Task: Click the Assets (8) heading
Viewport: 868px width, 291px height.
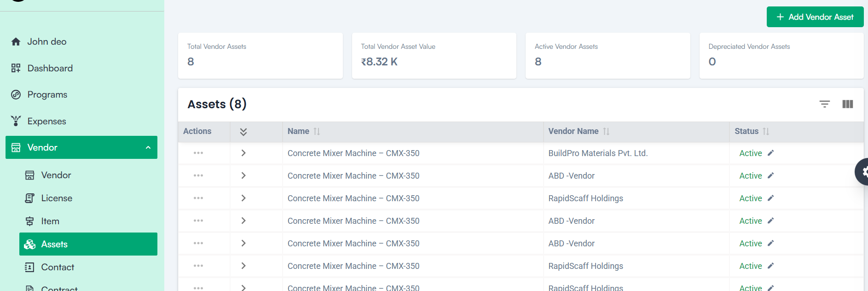Action: point(217,104)
